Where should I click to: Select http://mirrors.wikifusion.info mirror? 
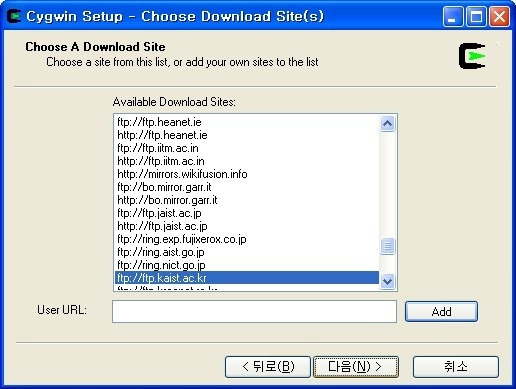[x=246, y=174]
